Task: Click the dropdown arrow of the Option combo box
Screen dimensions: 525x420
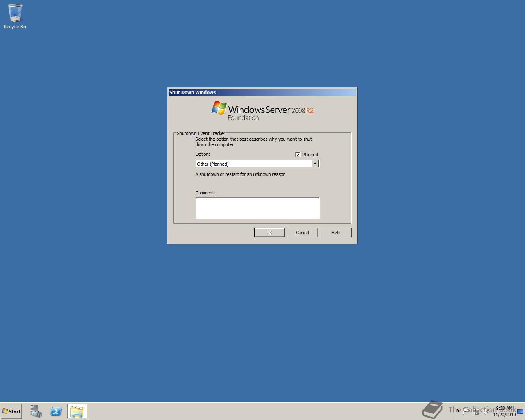Action: click(315, 164)
